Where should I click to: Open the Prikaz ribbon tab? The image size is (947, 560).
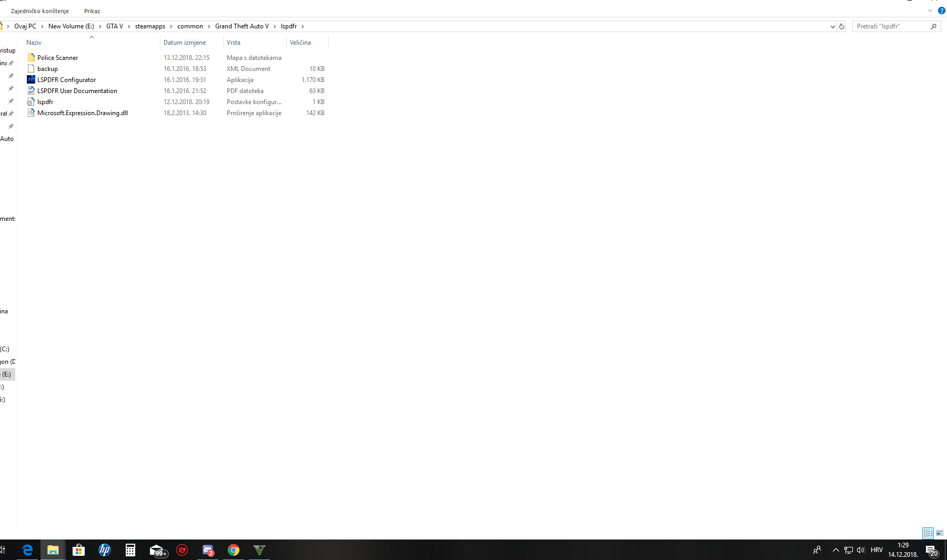click(92, 11)
